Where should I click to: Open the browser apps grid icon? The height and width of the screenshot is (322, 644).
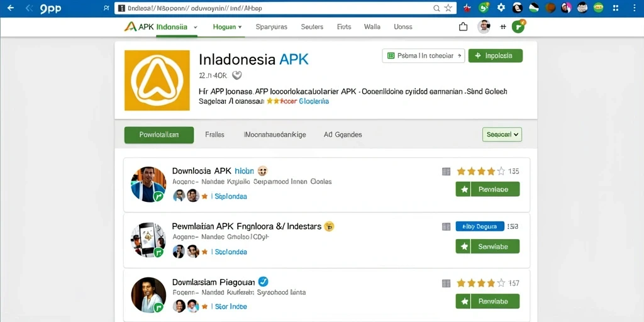[x=615, y=8]
